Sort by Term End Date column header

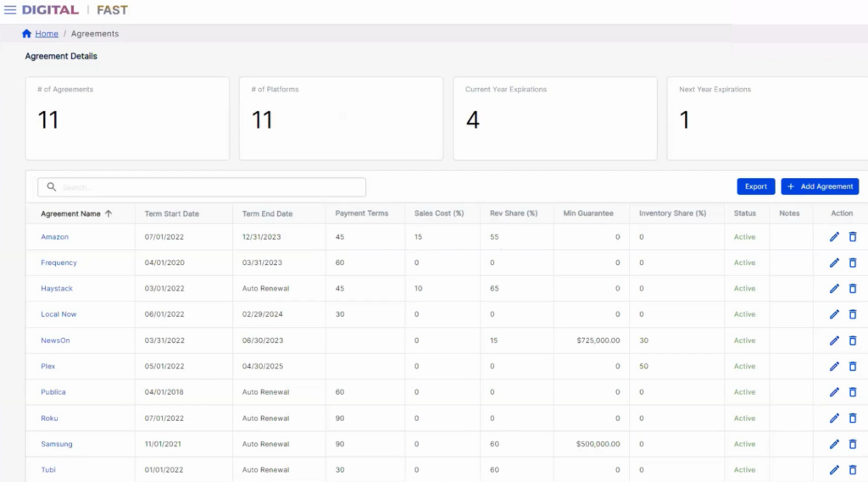267,213
